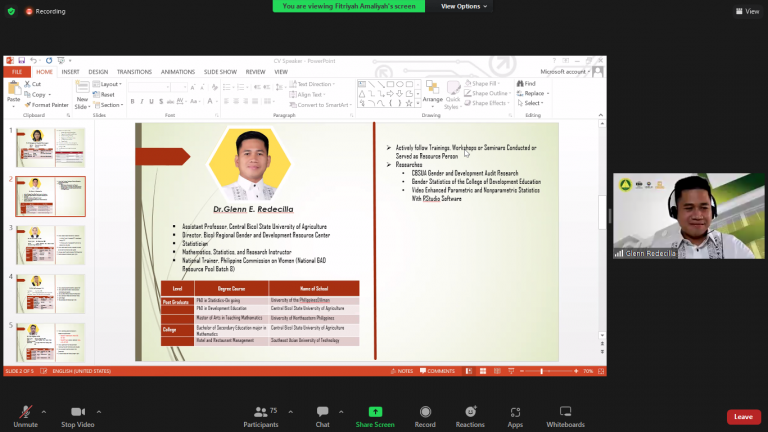Screen dimensions: 768x432
Task: Switch to the TRANSITIONS ribbon tab
Action: click(133, 72)
